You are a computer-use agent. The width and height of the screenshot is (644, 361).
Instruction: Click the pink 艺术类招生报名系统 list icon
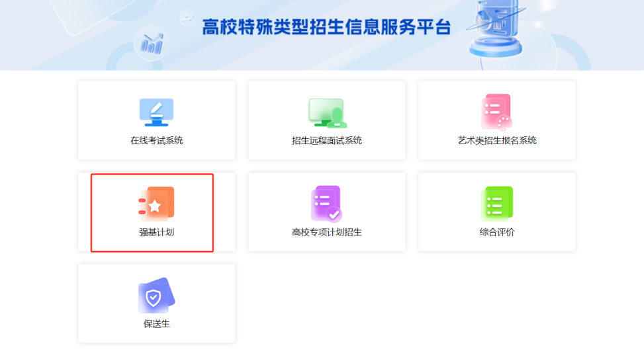(496, 112)
